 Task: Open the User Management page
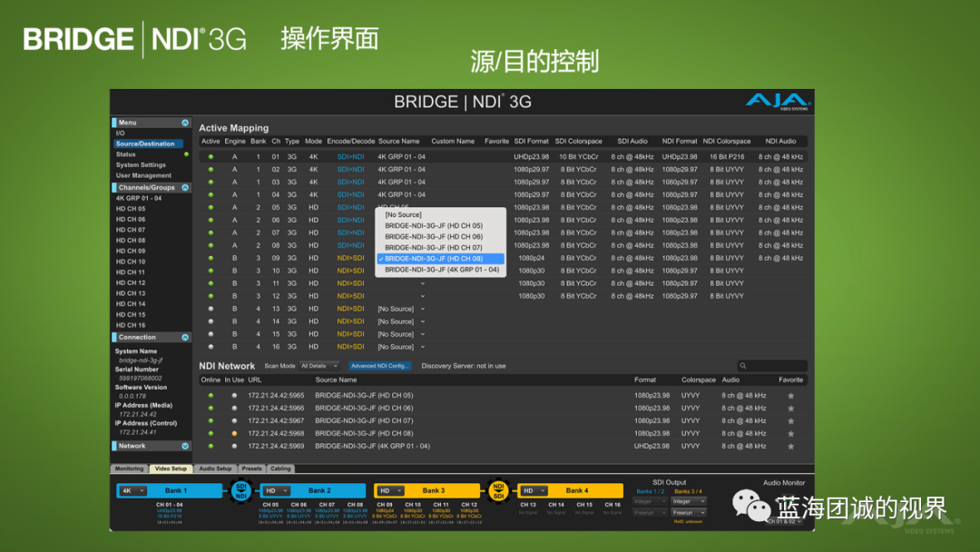coord(143,175)
